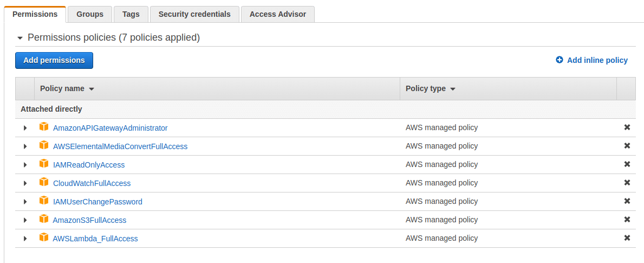Expand the CloudWatchFullAccess policy row
644x263 pixels.
coord(25,183)
